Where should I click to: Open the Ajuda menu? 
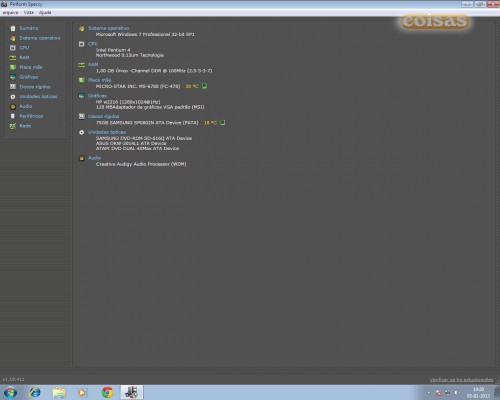click(x=45, y=12)
